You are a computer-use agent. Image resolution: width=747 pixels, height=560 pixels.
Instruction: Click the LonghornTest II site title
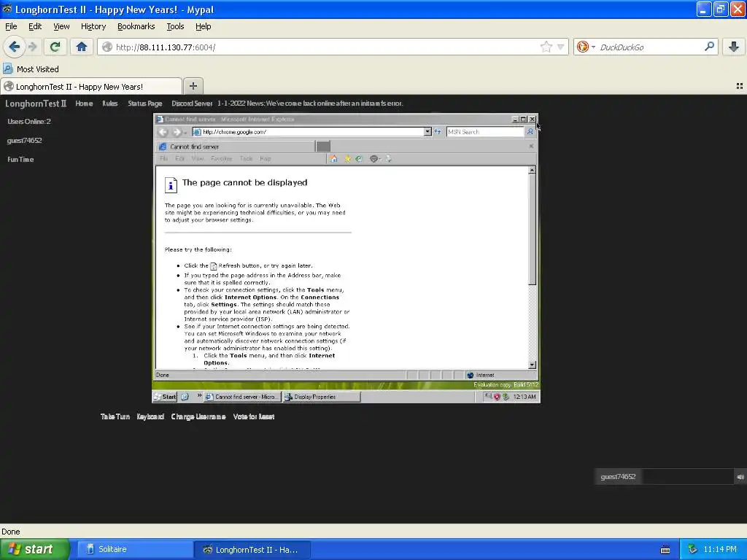click(36, 104)
